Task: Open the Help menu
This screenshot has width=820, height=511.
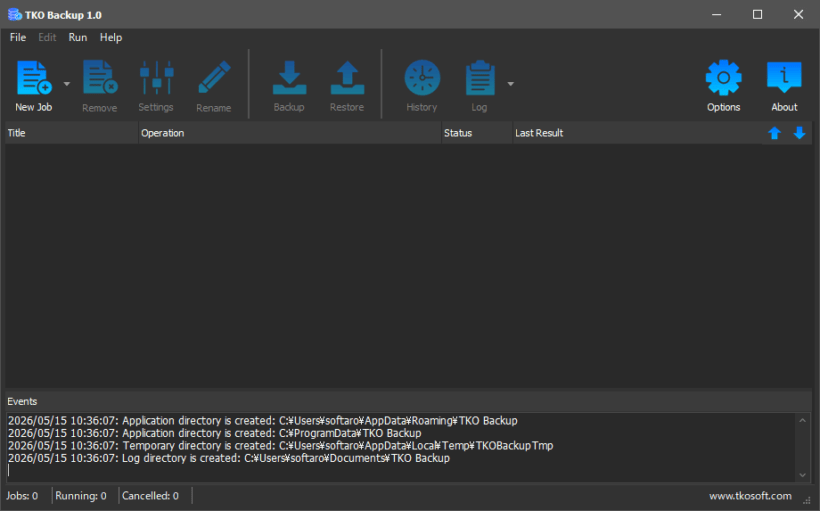Action: tap(111, 38)
